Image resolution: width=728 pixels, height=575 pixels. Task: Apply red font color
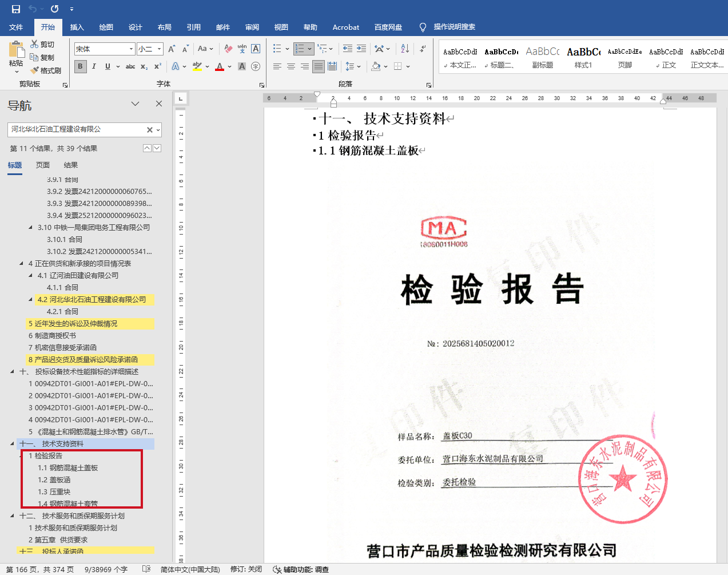(x=220, y=66)
